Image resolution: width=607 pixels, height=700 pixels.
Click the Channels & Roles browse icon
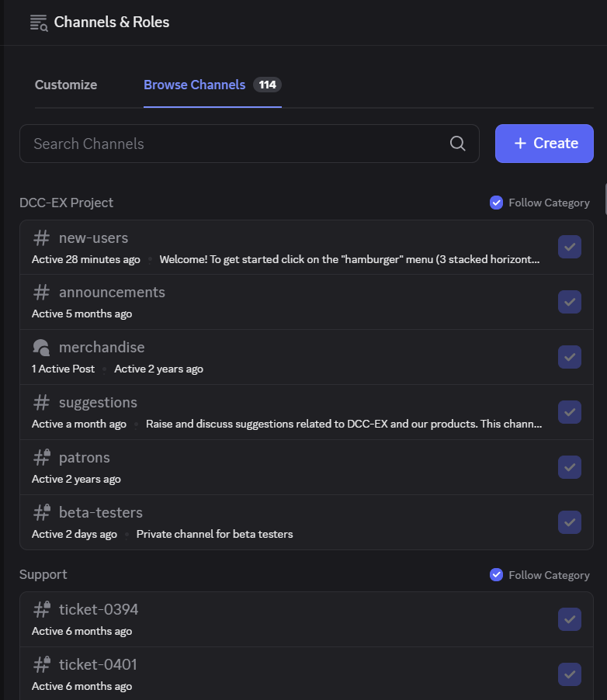point(38,23)
